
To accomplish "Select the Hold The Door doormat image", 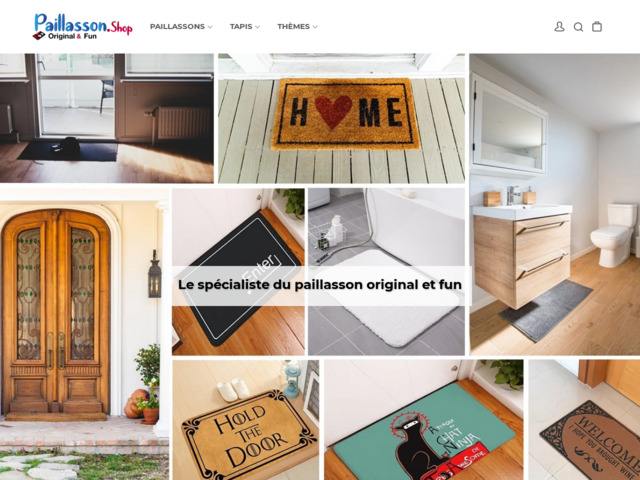I will (245, 420).
